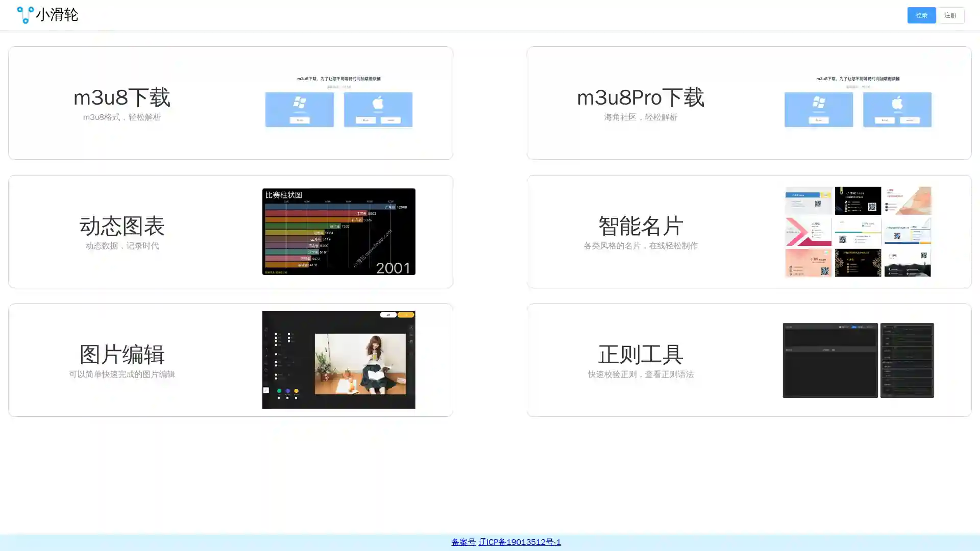
Task: Click the 注册 register button
Action: pyautogui.click(x=949, y=15)
